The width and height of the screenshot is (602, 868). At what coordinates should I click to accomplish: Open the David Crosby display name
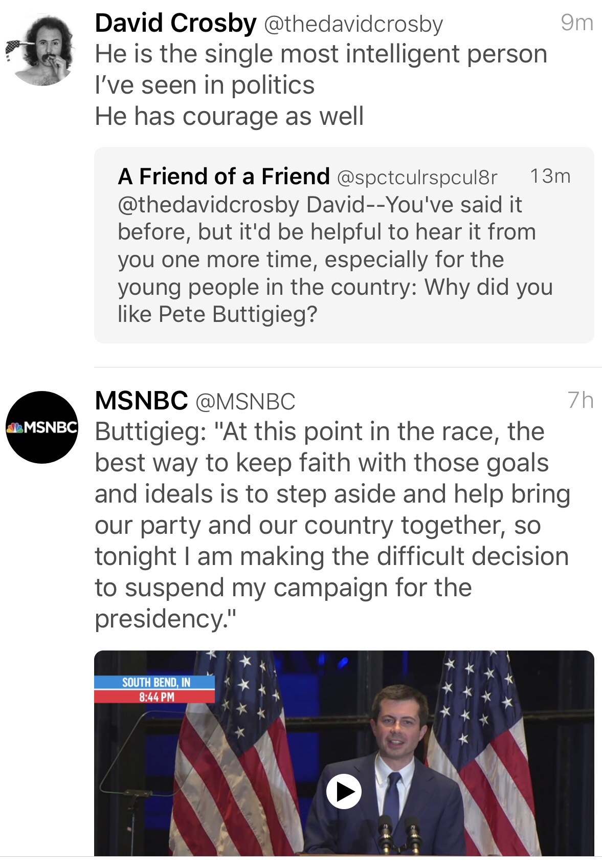coord(175,24)
